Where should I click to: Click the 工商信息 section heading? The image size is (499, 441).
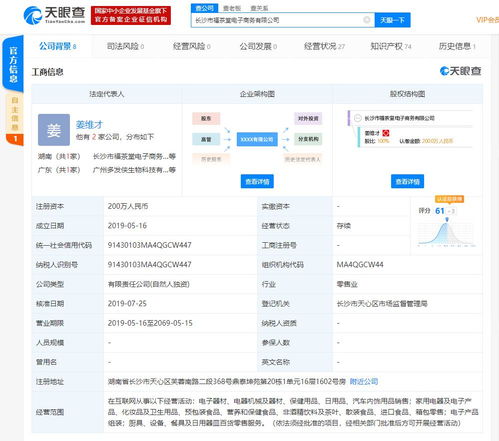coord(47,72)
